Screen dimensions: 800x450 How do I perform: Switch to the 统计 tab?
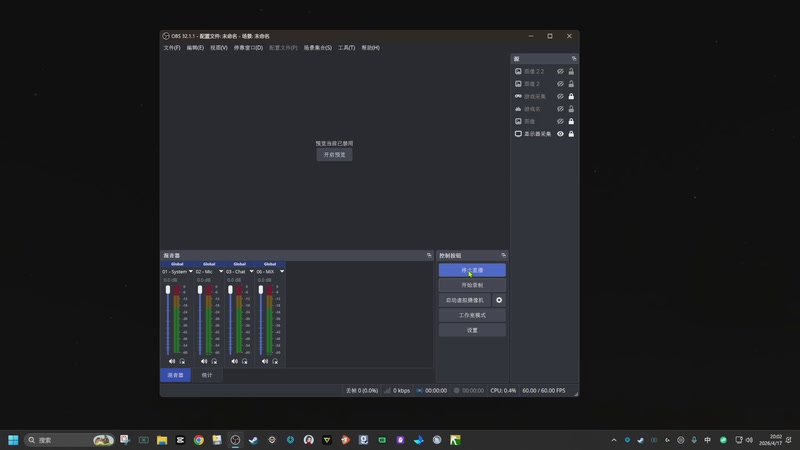[x=207, y=375]
